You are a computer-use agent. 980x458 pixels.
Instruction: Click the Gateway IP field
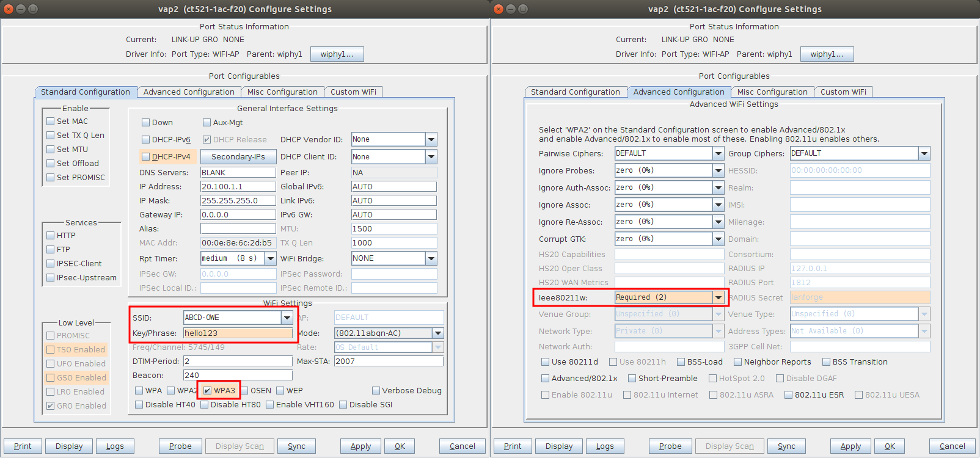[238, 215]
